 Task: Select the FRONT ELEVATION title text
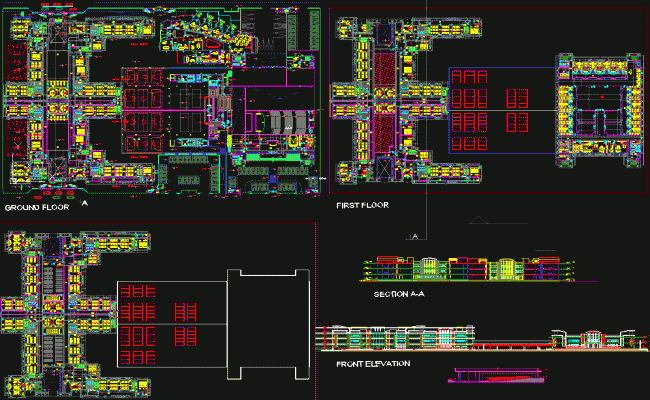[x=373, y=364]
